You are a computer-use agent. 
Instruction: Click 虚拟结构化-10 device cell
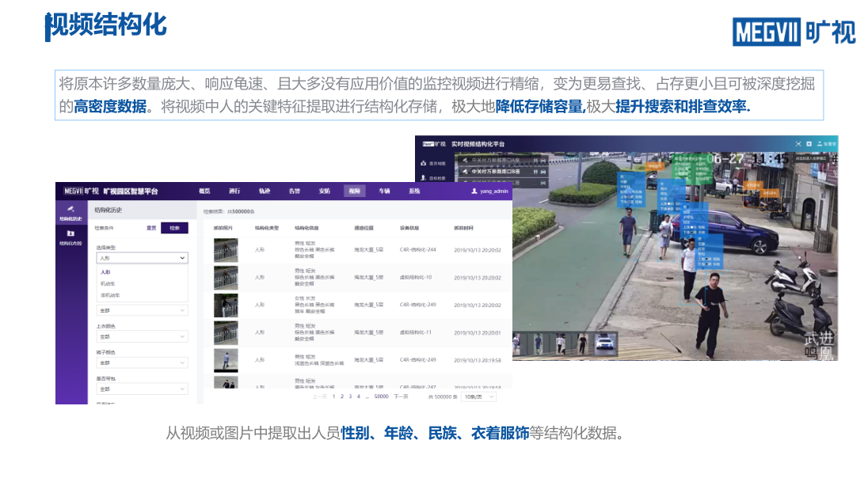416,277
